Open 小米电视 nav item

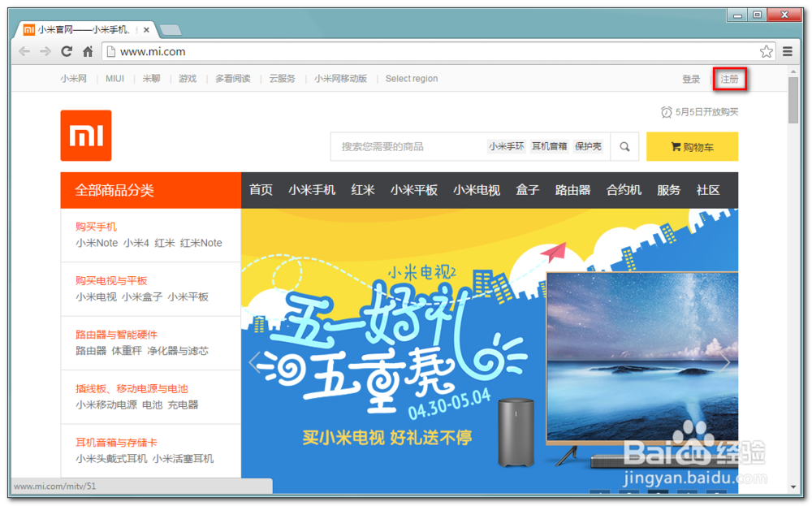(x=477, y=190)
